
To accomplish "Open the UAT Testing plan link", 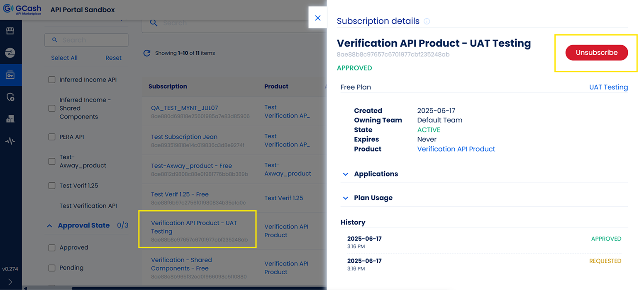I will [608, 87].
